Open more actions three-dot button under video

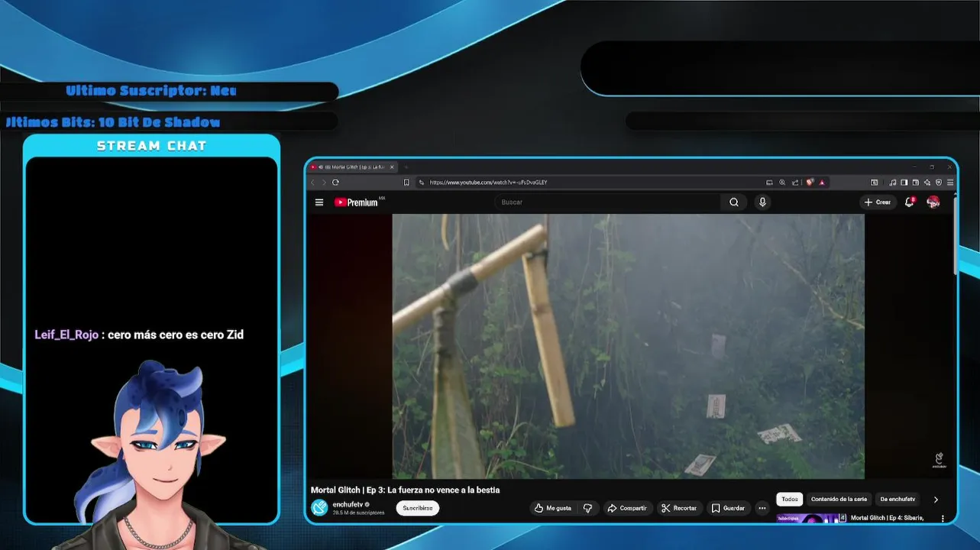(762, 508)
